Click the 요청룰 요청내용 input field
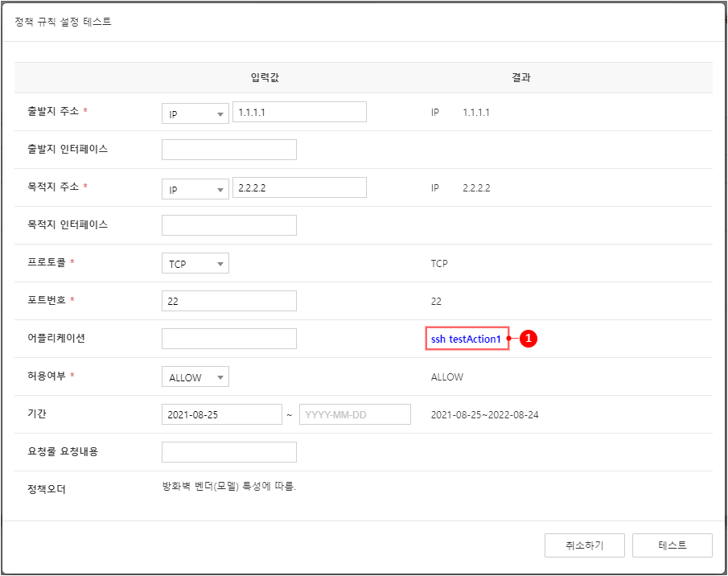This screenshot has height=576, width=728. [229, 452]
